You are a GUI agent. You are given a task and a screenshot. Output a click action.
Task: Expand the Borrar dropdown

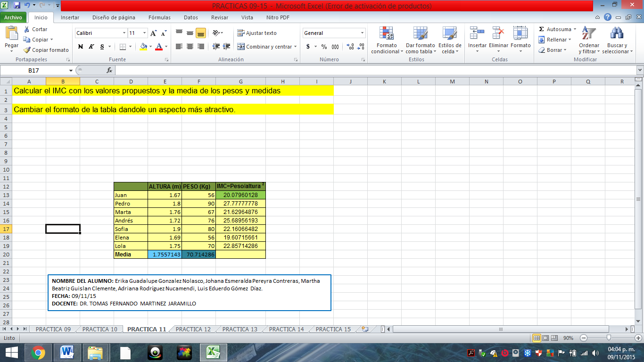564,50
